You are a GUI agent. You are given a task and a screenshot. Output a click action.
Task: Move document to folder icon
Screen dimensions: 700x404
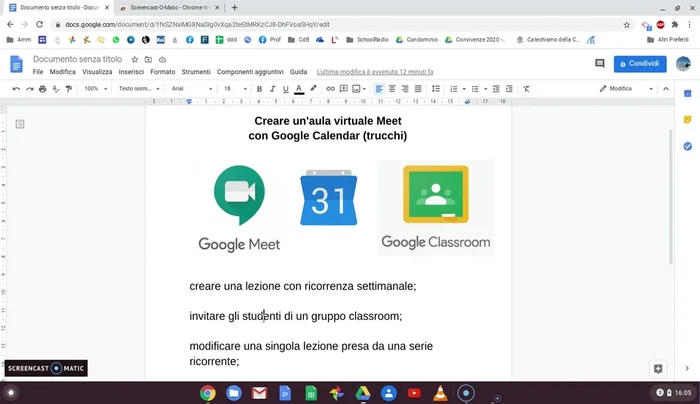tap(148, 59)
